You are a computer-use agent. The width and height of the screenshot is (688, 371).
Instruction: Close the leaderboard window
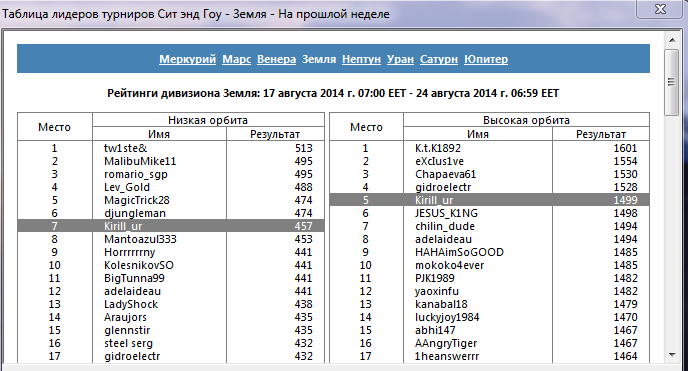[660, 9]
